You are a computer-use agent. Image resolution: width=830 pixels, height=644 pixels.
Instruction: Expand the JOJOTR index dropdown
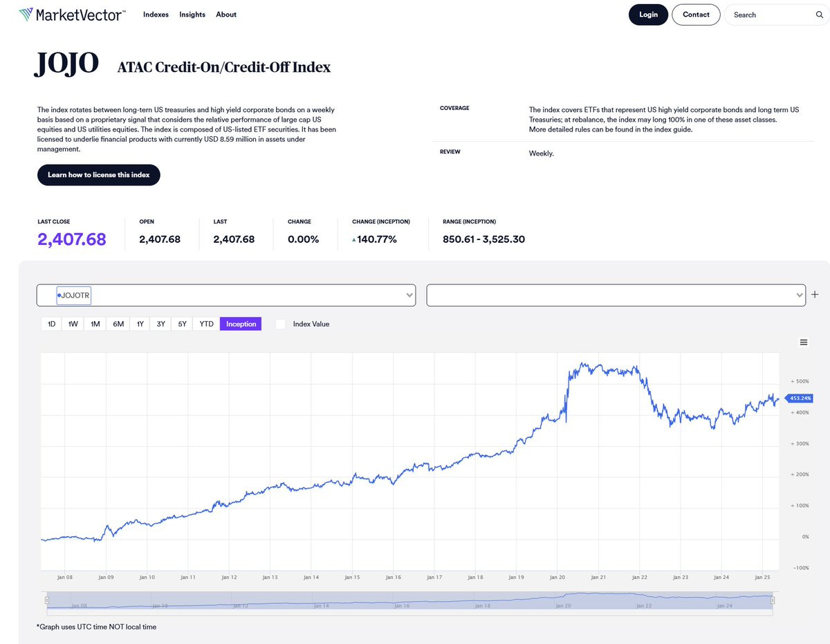[x=226, y=295]
